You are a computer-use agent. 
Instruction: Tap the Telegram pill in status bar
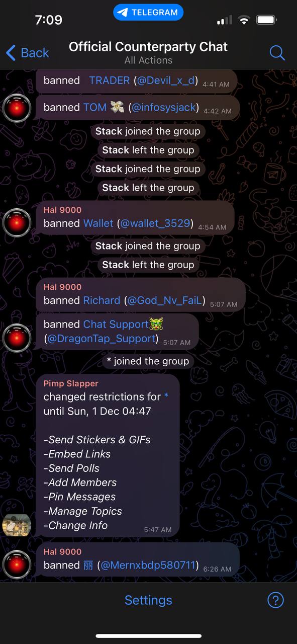coord(148,13)
